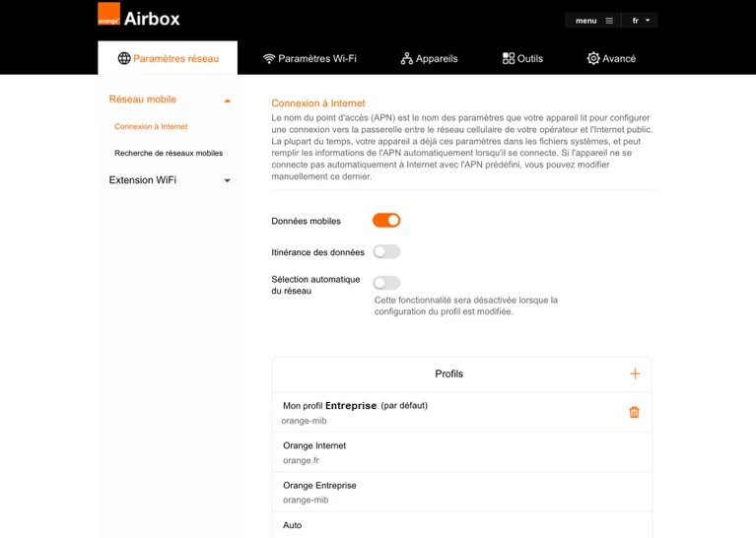Open Recherche de réseaux mobiles link

point(169,153)
